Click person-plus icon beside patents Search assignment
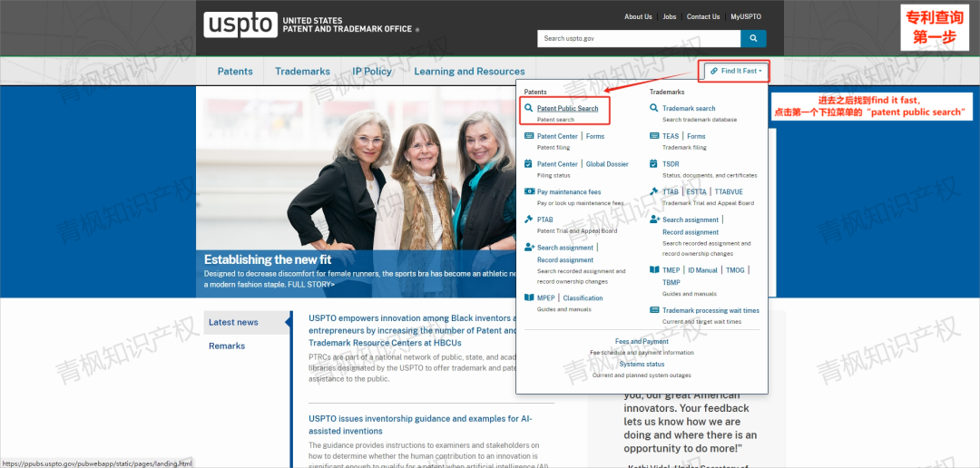The height and width of the screenshot is (468, 980). (529, 248)
